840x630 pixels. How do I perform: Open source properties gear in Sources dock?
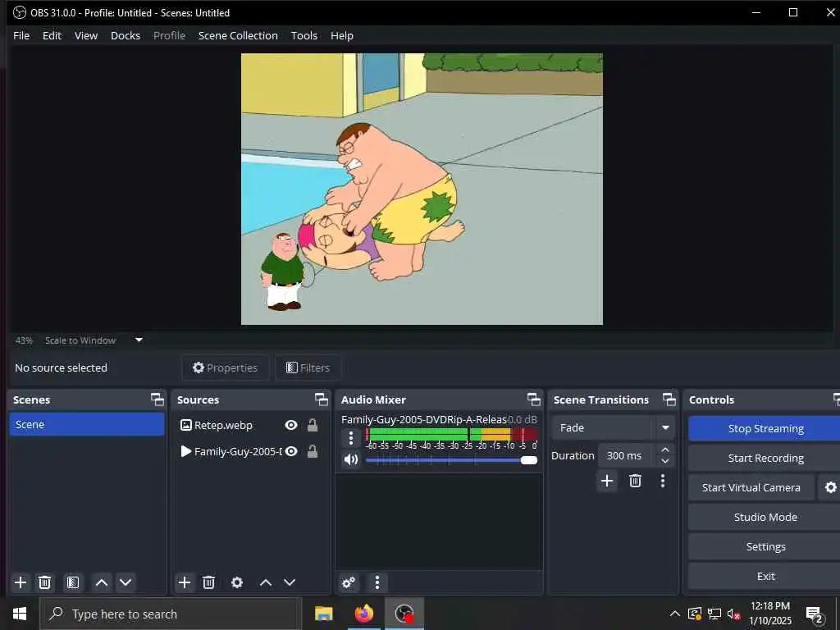pos(237,582)
